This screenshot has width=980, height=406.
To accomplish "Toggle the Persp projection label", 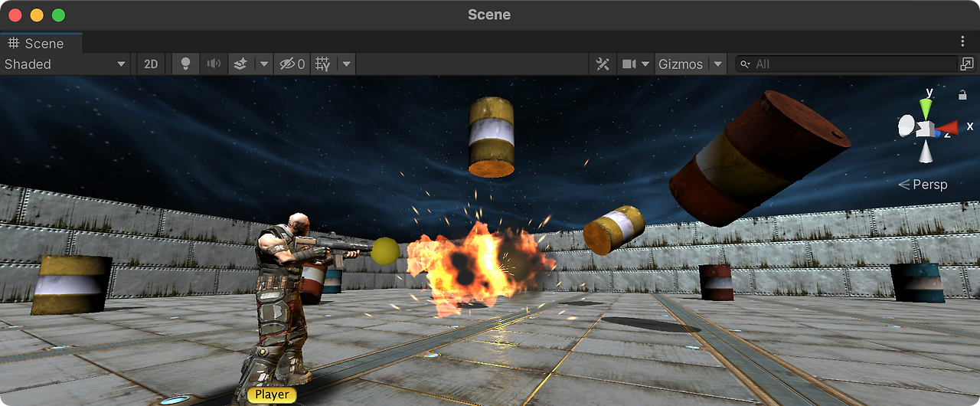I will (x=923, y=185).
